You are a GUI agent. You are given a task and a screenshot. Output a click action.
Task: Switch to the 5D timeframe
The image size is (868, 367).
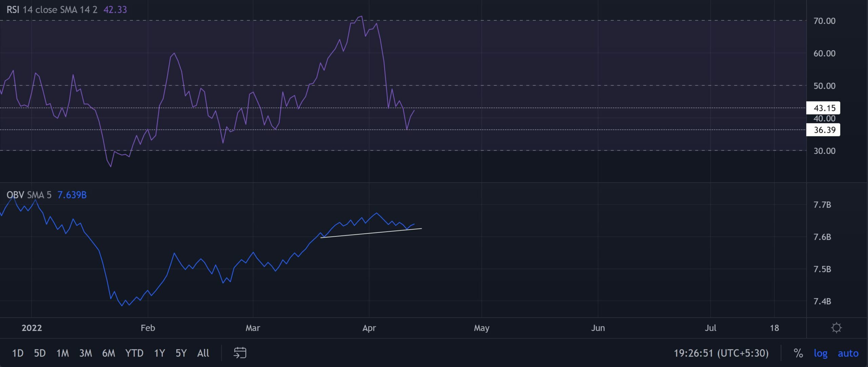(x=40, y=353)
